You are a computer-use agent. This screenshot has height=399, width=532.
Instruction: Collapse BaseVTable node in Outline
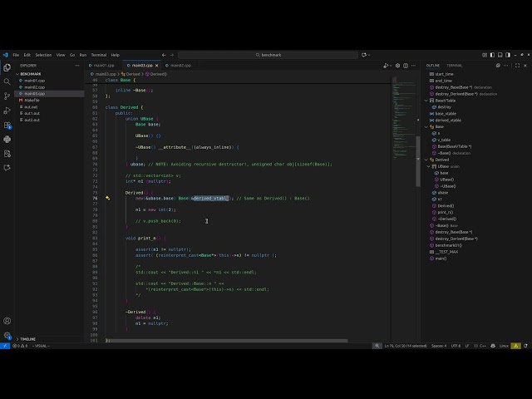click(426, 101)
